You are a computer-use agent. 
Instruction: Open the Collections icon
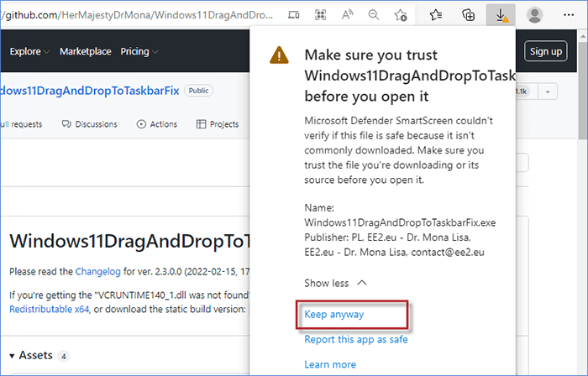[x=469, y=15]
